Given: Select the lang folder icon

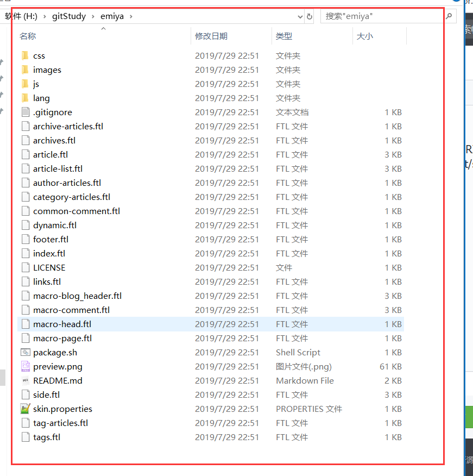Looking at the screenshot, I should point(25,98).
